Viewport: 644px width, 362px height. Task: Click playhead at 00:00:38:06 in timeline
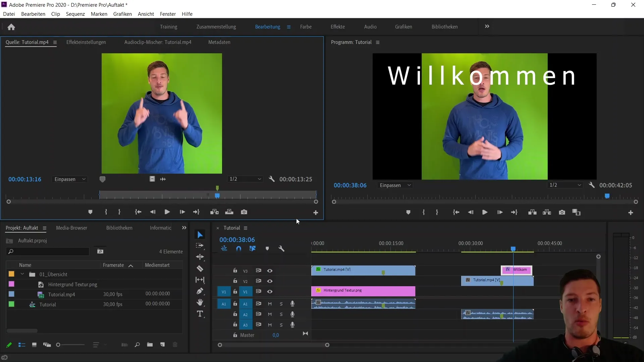click(x=513, y=248)
